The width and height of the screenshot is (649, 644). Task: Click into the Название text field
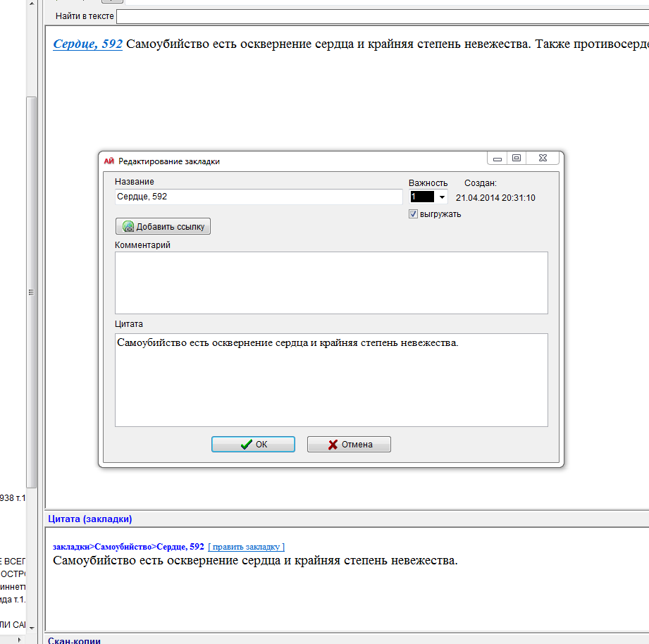click(x=258, y=197)
